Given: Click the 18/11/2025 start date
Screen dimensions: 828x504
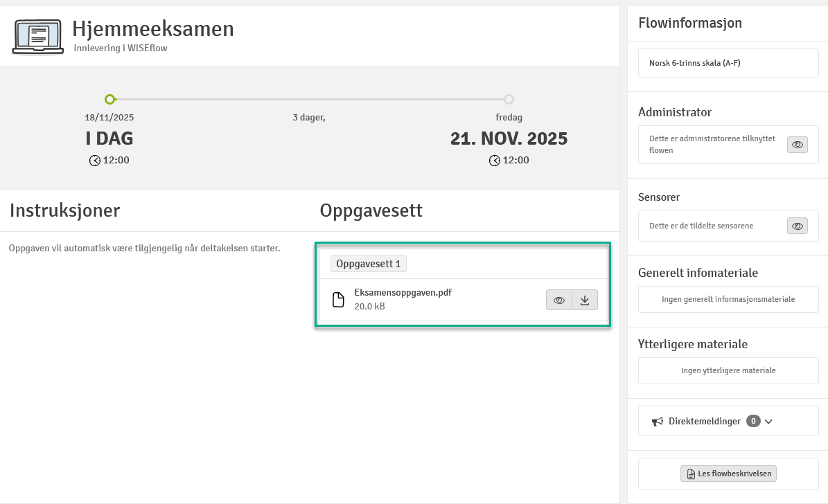Looking at the screenshot, I should (x=109, y=117).
